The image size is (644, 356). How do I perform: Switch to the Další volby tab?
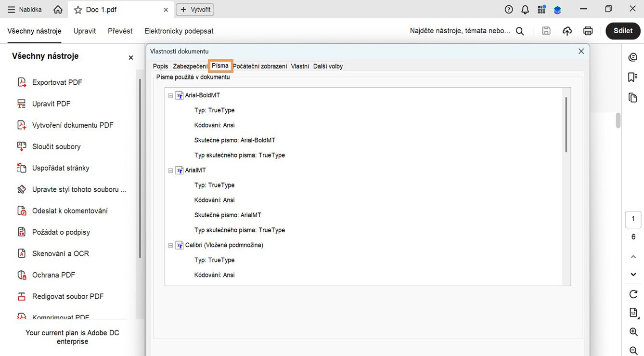[328, 66]
